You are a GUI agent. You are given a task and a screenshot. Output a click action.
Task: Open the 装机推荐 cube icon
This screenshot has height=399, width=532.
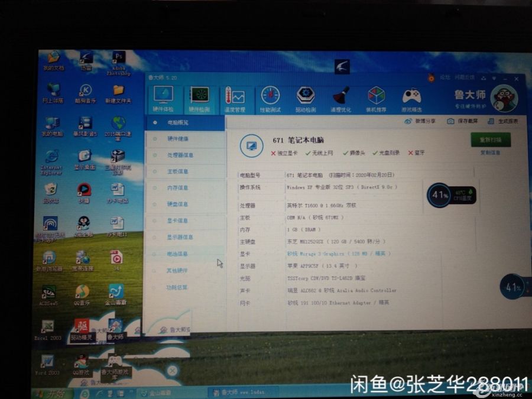377,99
